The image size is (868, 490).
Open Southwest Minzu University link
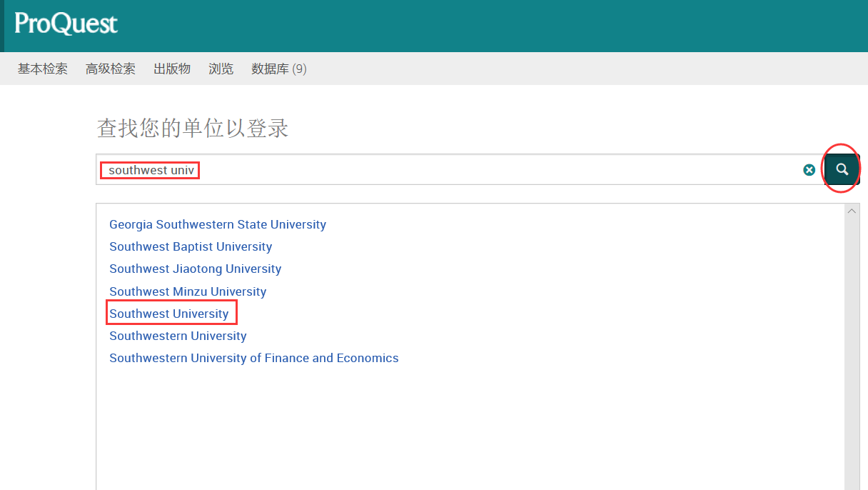coord(188,291)
